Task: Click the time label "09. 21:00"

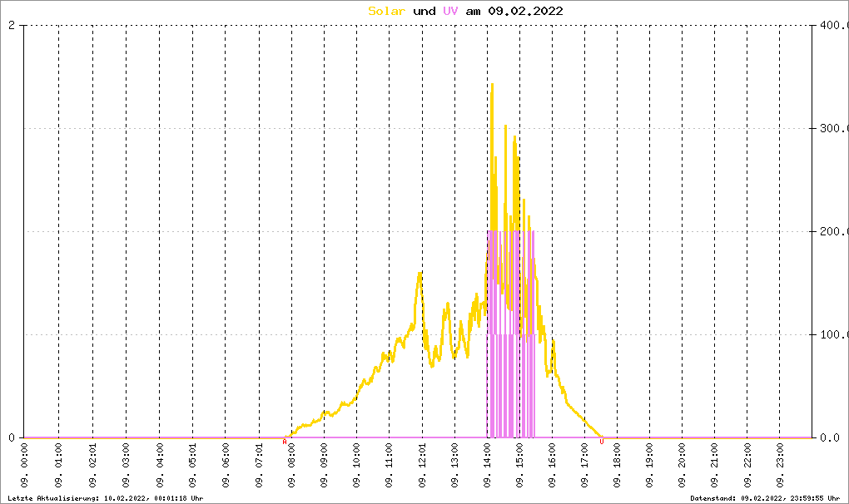Action: tap(715, 466)
